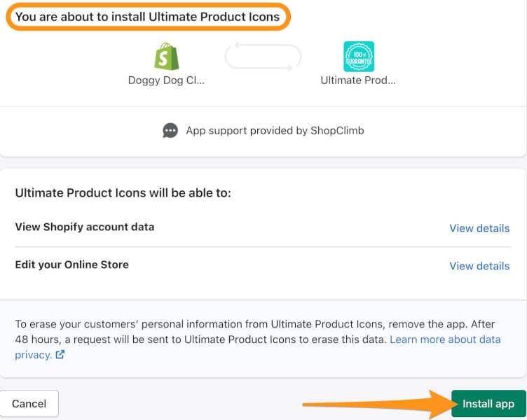Click 'Edit your Online Store' permission text
527x420 pixels.
coord(72,265)
